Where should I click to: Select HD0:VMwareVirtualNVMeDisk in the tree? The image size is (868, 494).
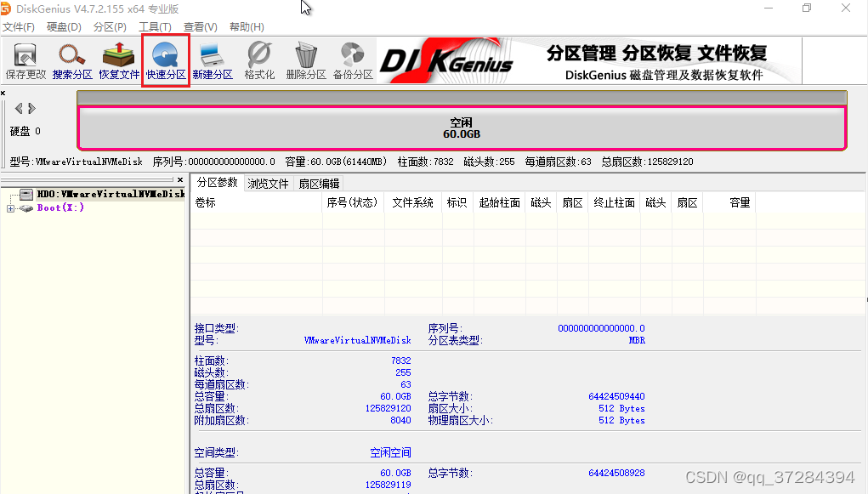111,194
